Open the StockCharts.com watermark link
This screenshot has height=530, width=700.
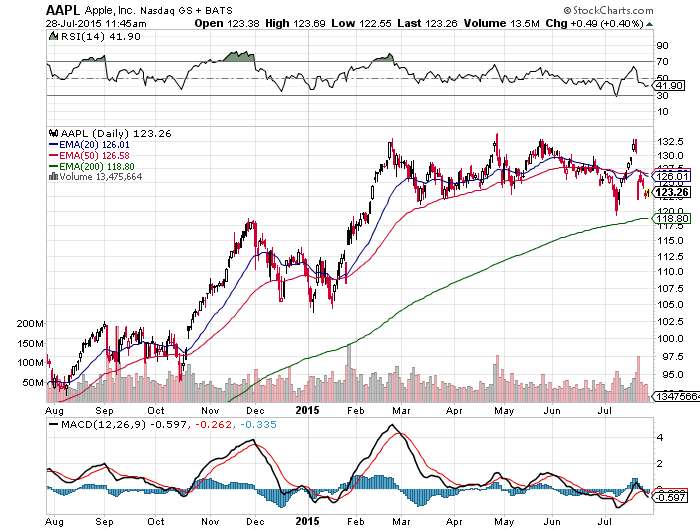(608, 10)
